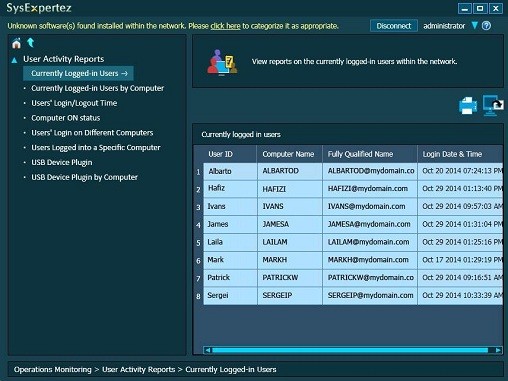Open help question mark icon

coord(486,26)
